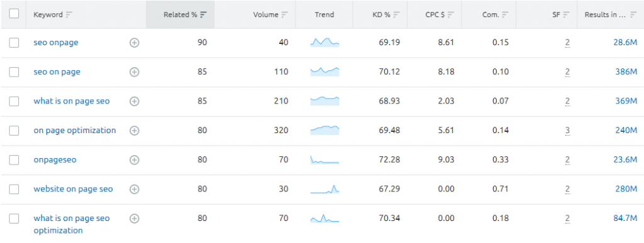The image size is (644, 243).
Task: Click Related % sort icon
Action: pyautogui.click(x=203, y=14)
